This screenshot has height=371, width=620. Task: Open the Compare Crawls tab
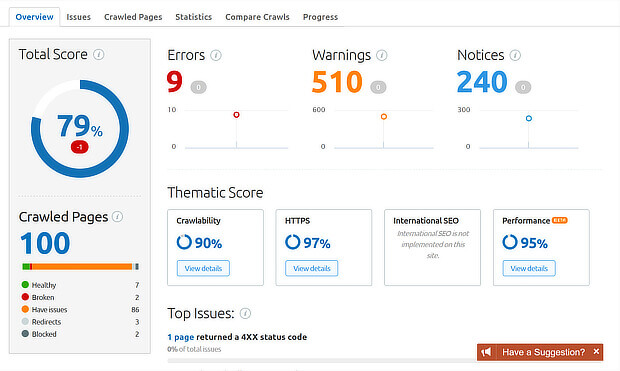coord(257,17)
